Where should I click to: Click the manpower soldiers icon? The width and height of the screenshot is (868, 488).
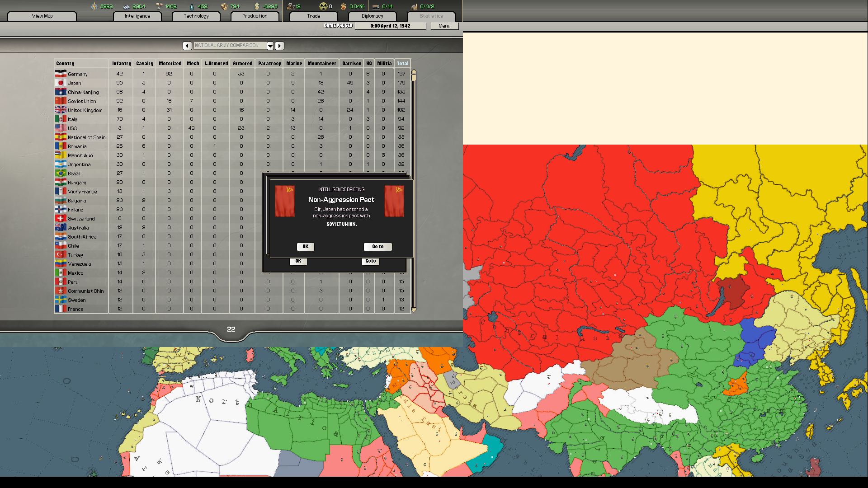[x=289, y=6]
